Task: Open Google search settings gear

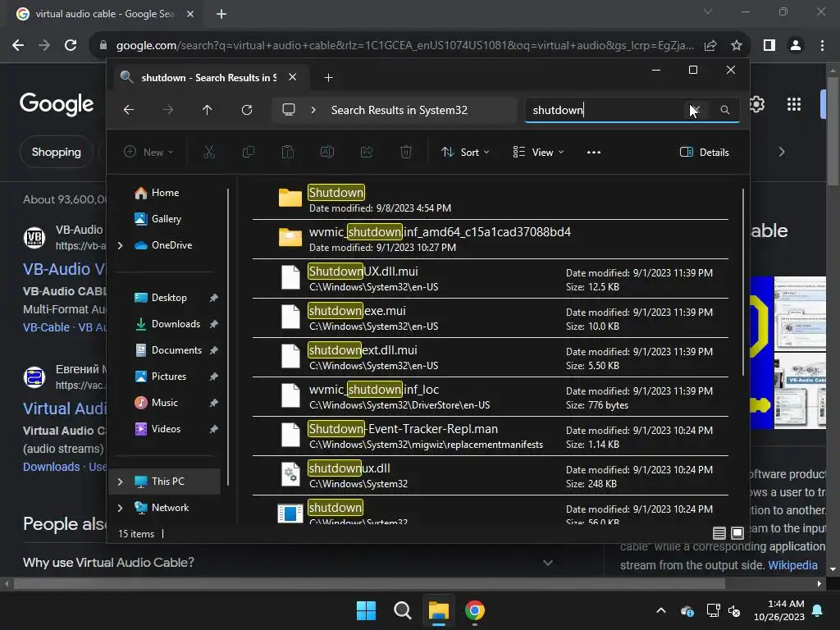Action: point(757,104)
